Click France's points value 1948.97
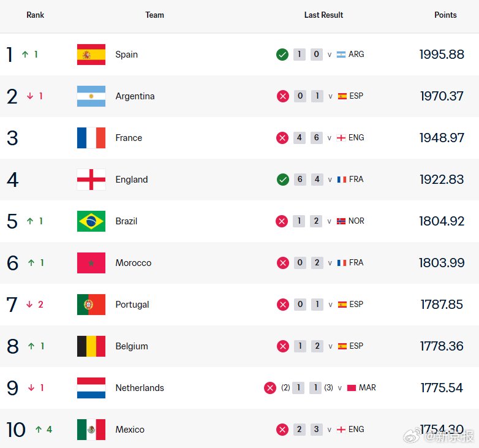 click(442, 138)
